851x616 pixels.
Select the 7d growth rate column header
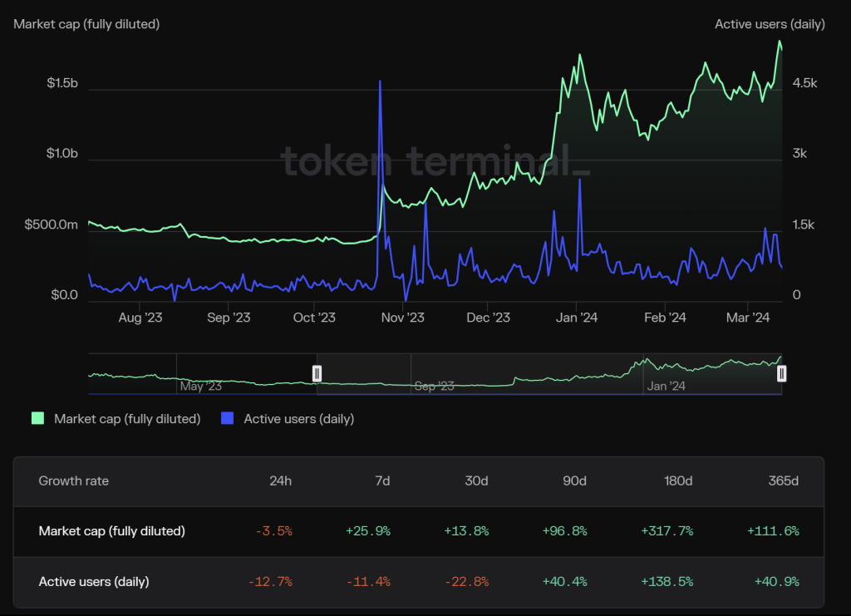[381, 481]
